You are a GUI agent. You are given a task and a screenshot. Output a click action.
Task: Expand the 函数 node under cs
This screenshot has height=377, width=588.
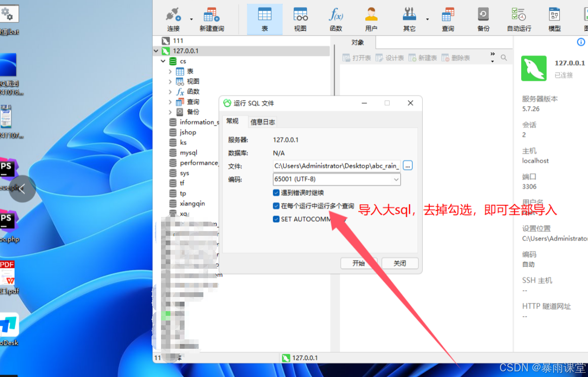click(170, 92)
